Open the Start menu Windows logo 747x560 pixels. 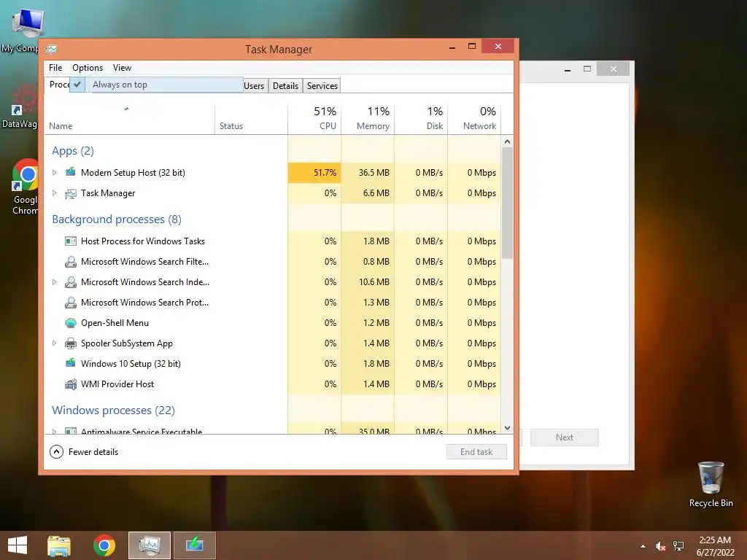tap(18, 545)
